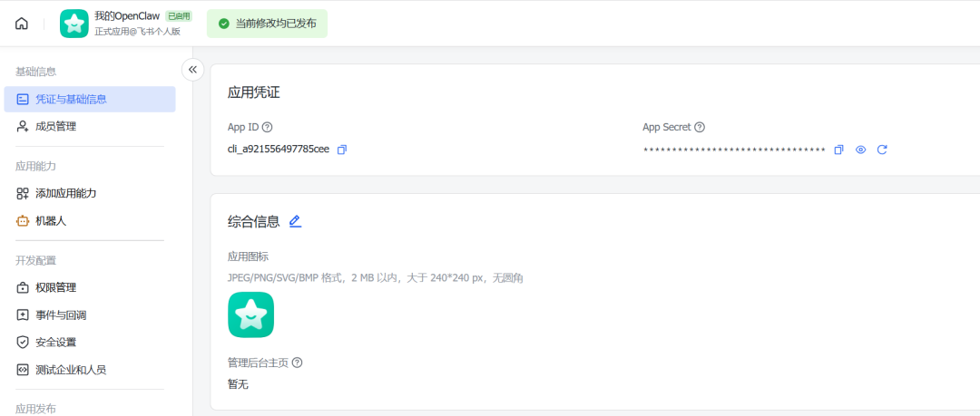Click the App ID help icon

pos(268,128)
